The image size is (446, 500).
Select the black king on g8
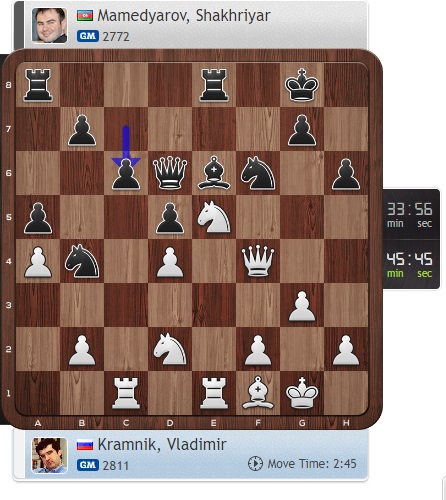302,85
